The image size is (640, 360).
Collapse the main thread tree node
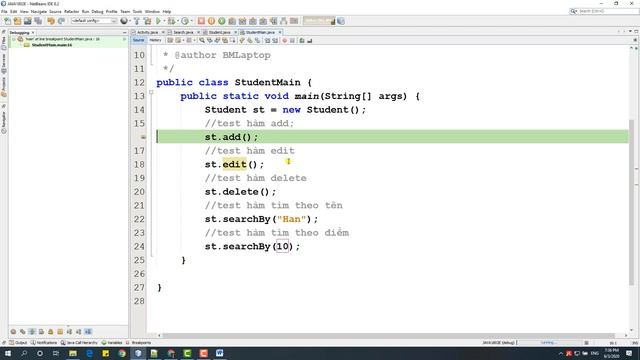(x=13, y=39)
